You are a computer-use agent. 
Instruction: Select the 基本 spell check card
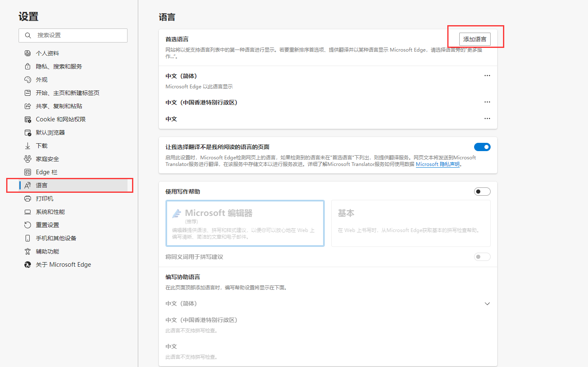[x=411, y=223]
